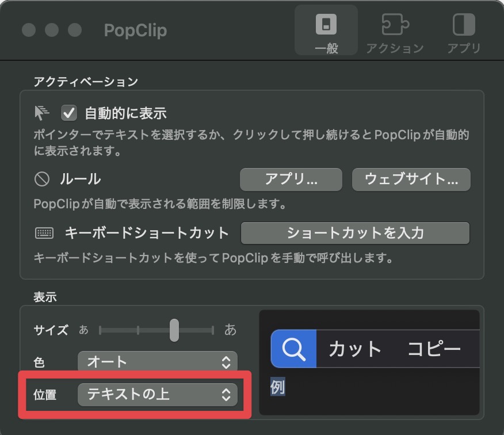
Task: Toggle the 自動的に表示 checkbox
Action: [69, 113]
